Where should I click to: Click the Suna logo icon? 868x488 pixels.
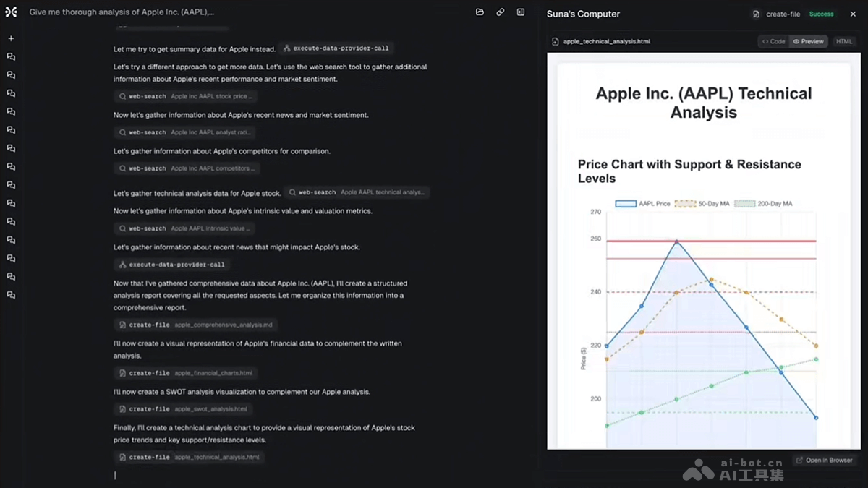coord(11,12)
